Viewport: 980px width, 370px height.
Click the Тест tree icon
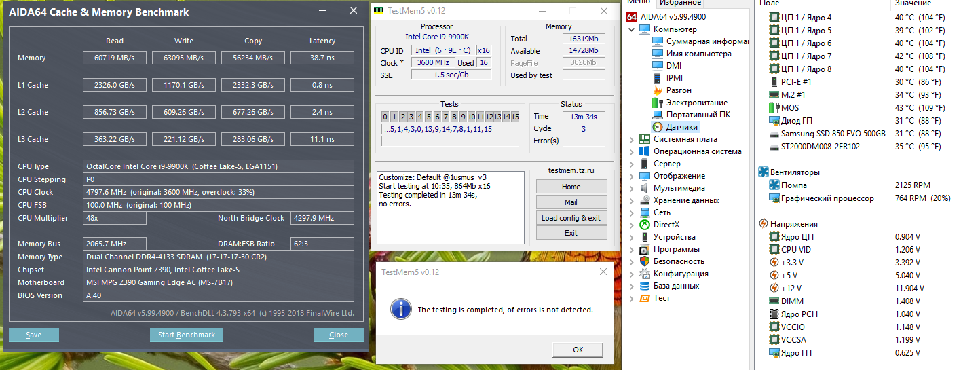[x=645, y=298]
